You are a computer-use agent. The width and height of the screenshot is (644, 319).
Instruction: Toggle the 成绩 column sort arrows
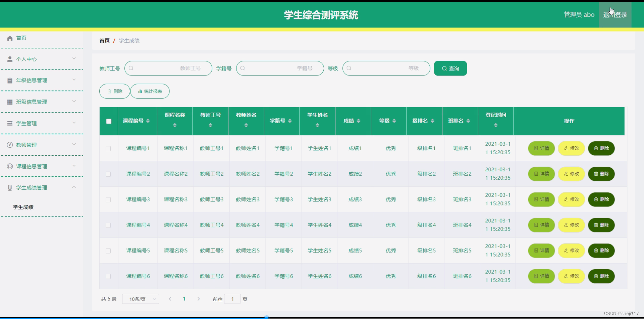point(359,121)
